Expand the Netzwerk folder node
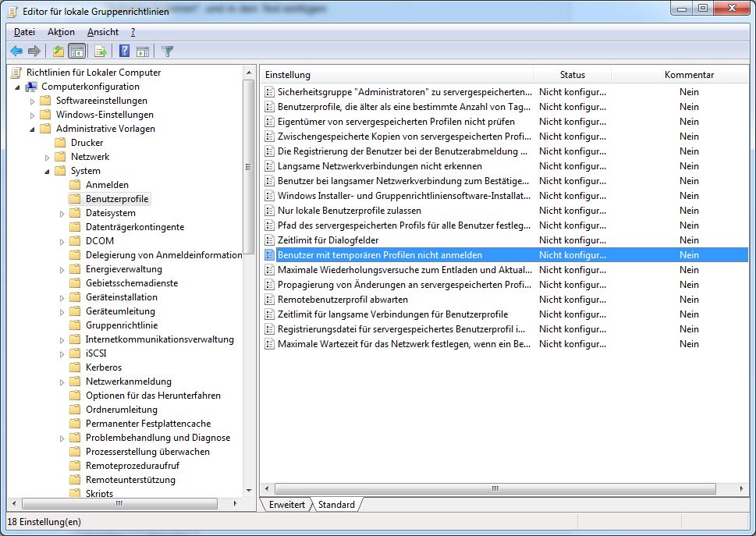756x536 pixels. [x=48, y=157]
